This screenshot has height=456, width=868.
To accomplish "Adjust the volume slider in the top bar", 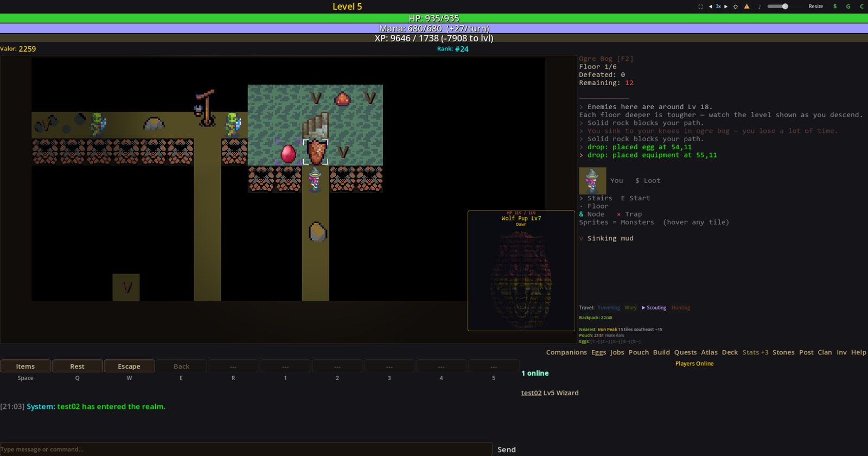I will coord(777,7).
